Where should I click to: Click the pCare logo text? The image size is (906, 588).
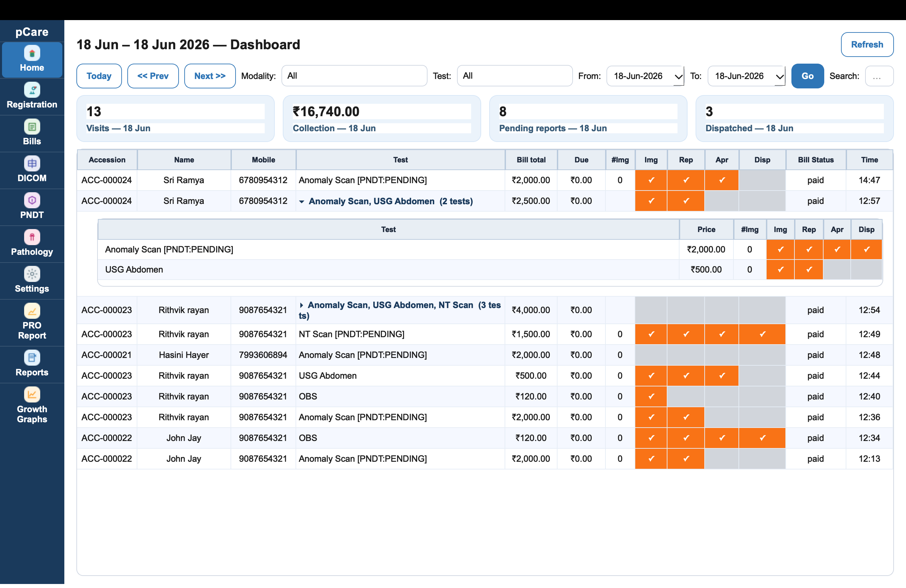tap(32, 32)
